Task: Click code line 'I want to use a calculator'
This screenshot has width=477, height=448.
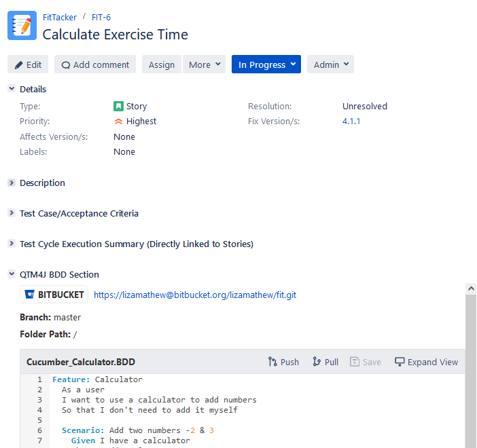Action: [x=159, y=400]
